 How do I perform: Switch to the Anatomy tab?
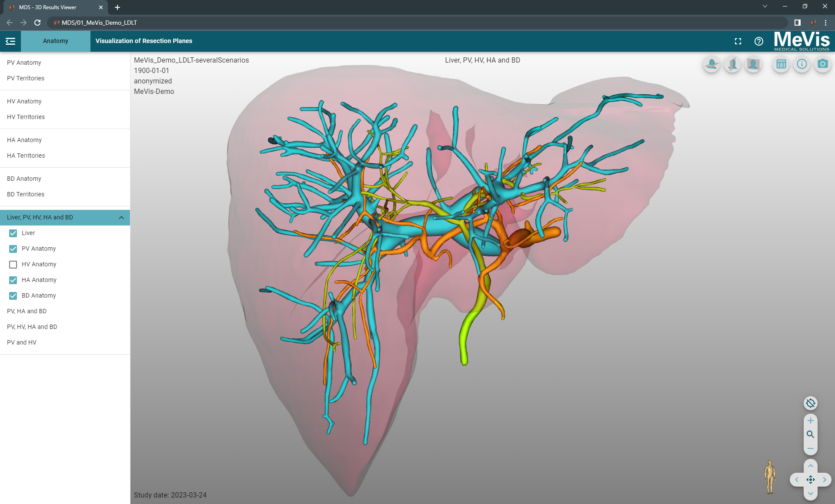click(x=56, y=41)
